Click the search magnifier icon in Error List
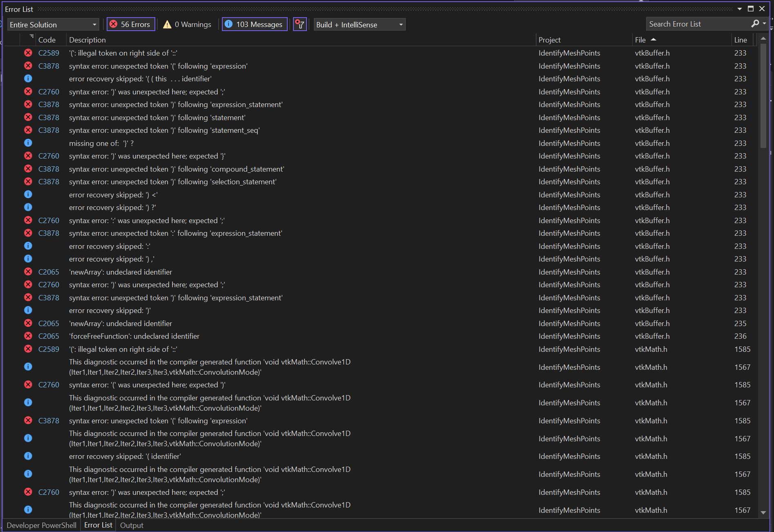774x532 pixels. tap(755, 24)
